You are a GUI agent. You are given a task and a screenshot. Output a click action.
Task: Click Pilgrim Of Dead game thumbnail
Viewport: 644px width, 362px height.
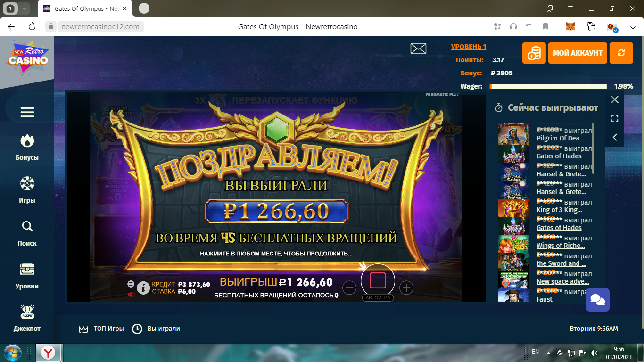pos(513,134)
